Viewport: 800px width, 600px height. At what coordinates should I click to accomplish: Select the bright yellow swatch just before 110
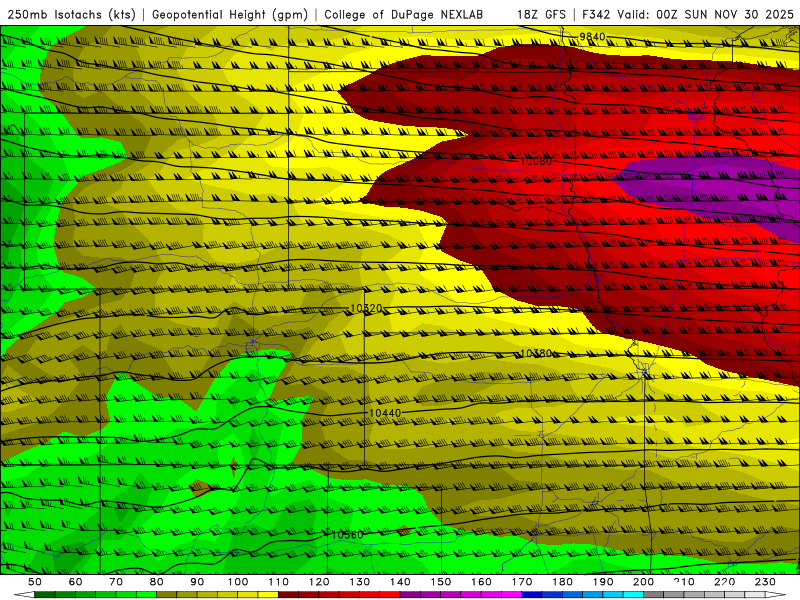click(x=268, y=595)
